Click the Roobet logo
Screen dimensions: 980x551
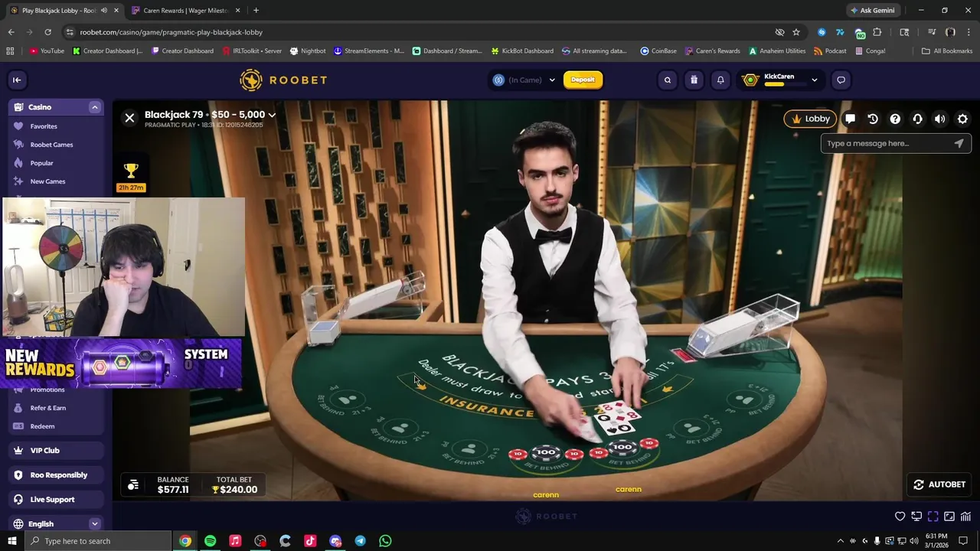click(x=283, y=80)
